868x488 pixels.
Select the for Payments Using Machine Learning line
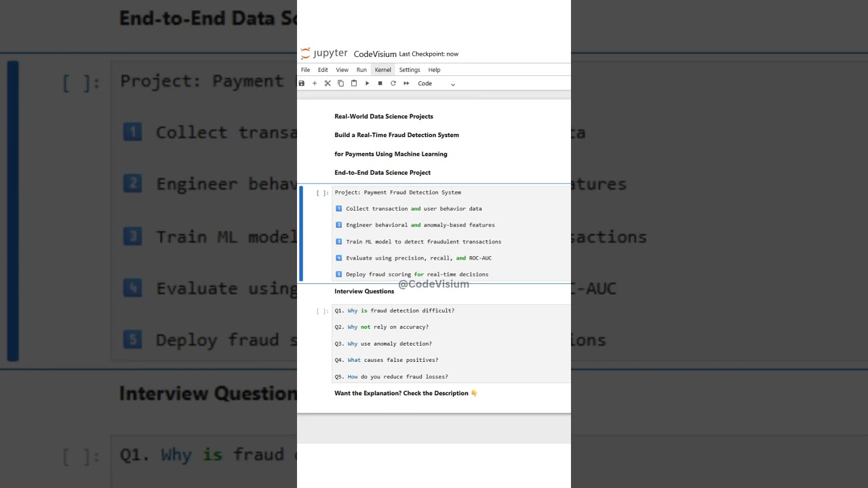(x=391, y=154)
